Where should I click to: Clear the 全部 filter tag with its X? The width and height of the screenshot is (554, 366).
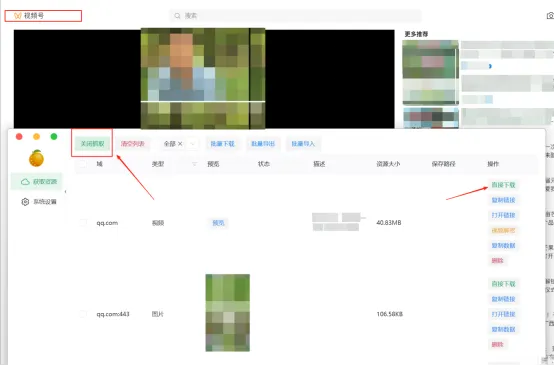pyautogui.click(x=180, y=144)
